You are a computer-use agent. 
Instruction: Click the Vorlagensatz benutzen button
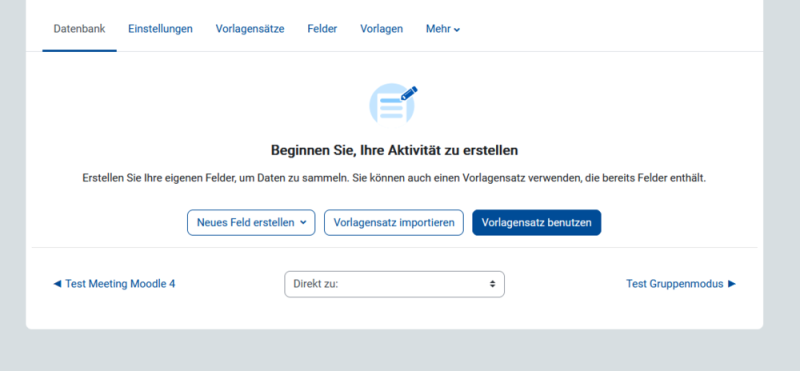tap(537, 222)
